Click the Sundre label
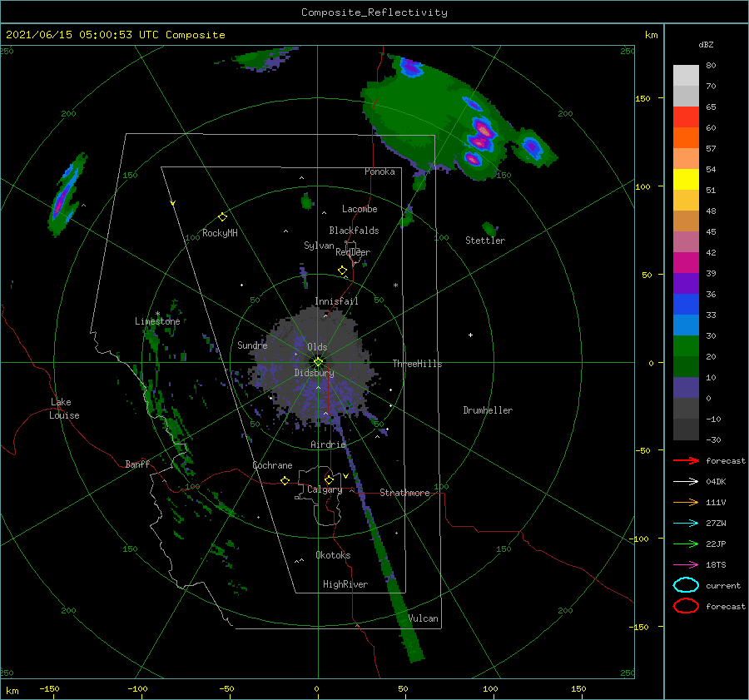 pyautogui.click(x=252, y=345)
